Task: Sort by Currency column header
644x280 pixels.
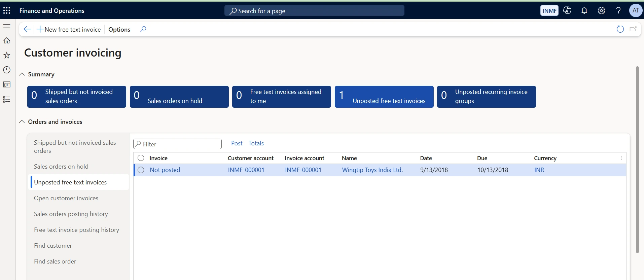Action: [x=545, y=158]
